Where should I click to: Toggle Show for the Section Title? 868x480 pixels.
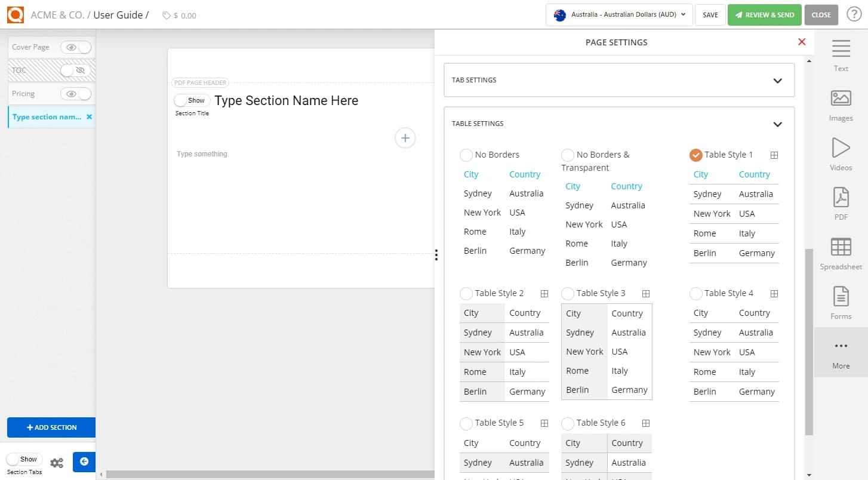click(191, 100)
